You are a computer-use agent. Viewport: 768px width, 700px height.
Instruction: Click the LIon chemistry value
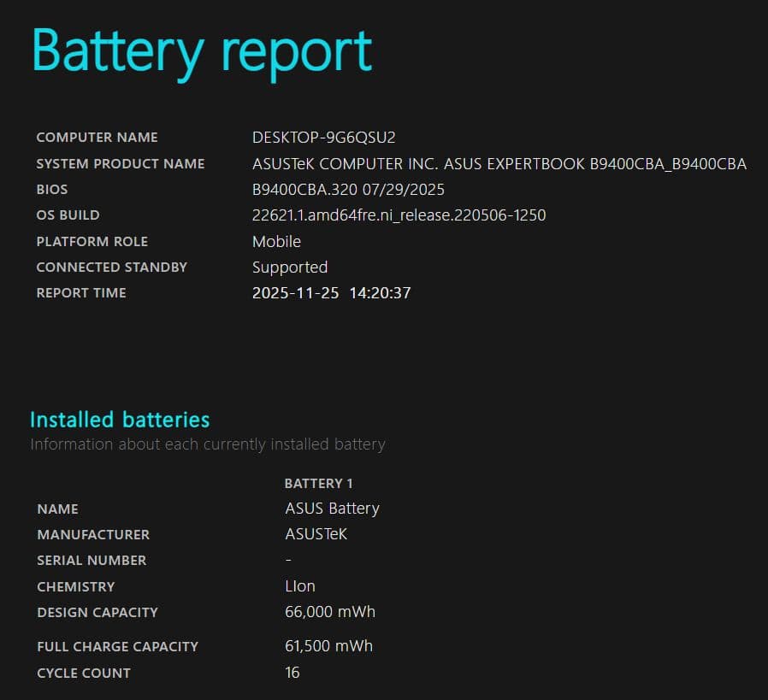click(x=300, y=585)
